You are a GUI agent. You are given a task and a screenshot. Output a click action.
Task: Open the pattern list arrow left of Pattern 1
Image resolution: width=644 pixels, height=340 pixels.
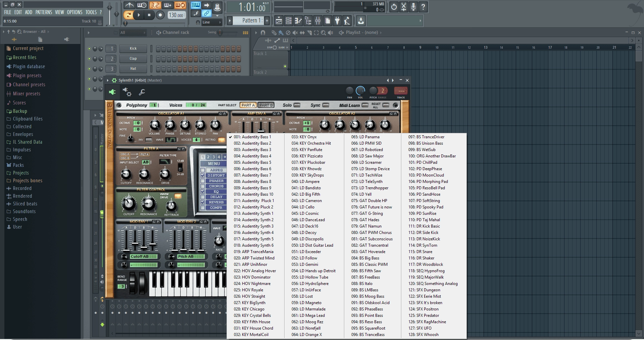[x=230, y=20]
